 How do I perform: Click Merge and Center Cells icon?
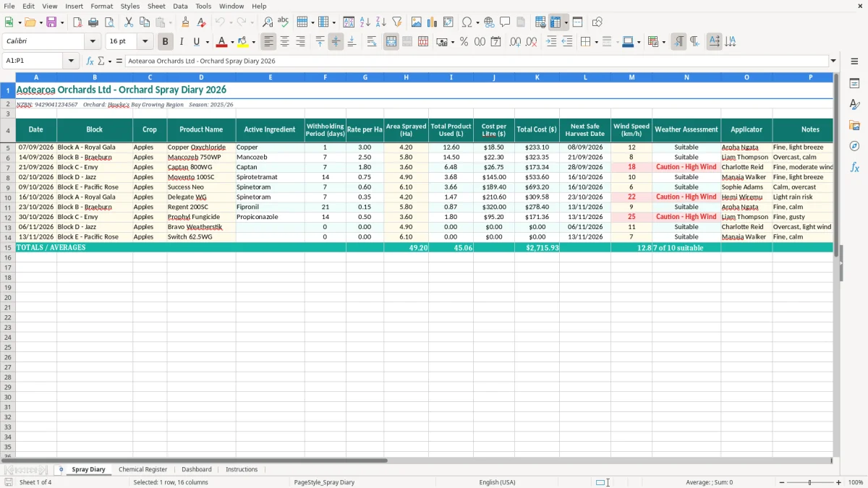(x=391, y=42)
